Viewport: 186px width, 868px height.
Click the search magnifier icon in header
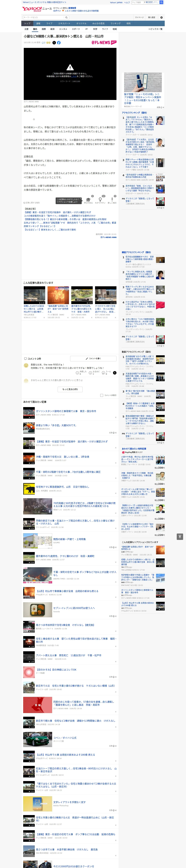tap(66, 17)
